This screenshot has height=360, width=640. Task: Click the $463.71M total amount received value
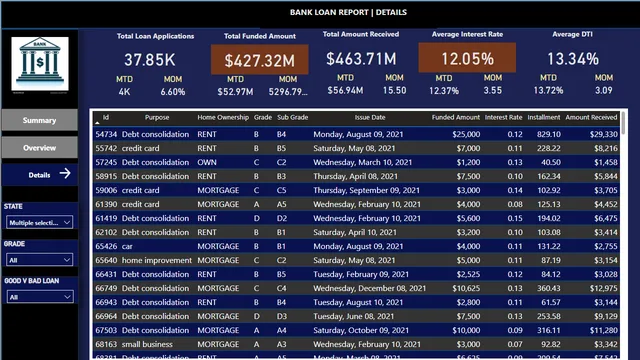(361, 59)
